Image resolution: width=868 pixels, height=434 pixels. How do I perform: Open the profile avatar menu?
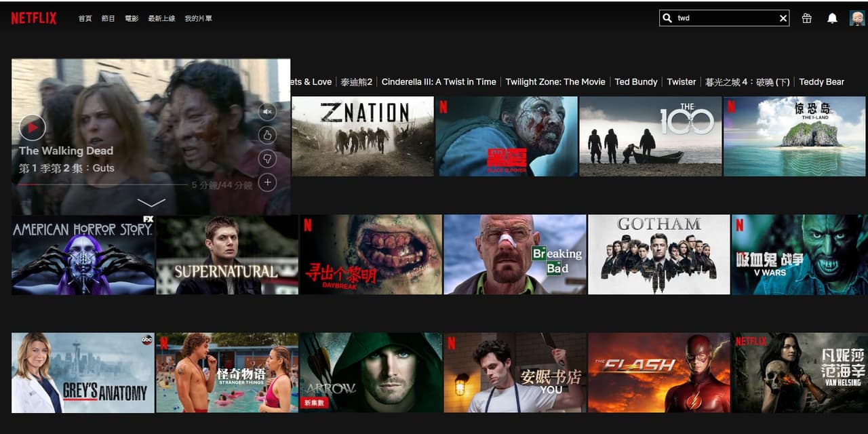pyautogui.click(x=857, y=18)
